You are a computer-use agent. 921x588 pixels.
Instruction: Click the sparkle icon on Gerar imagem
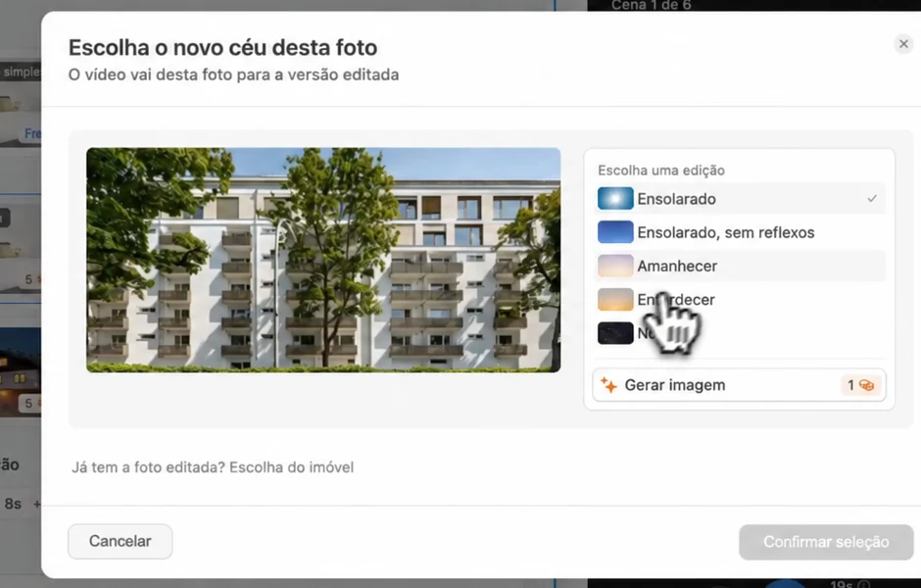tap(608, 385)
